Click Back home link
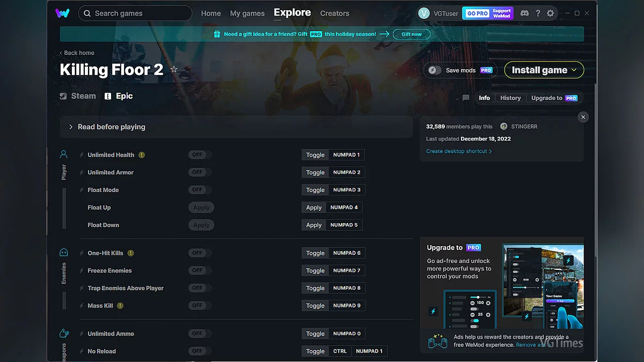This screenshot has height=362, width=644. (x=77, y=53)
